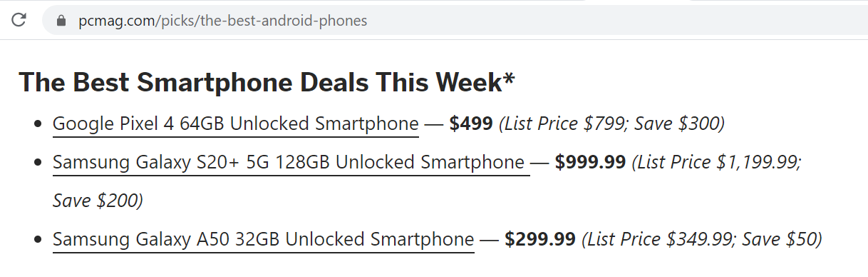The width and height of the screenshot is (868, 277).
Task: Click the bold $299.99 price
Action: [540, 240]
